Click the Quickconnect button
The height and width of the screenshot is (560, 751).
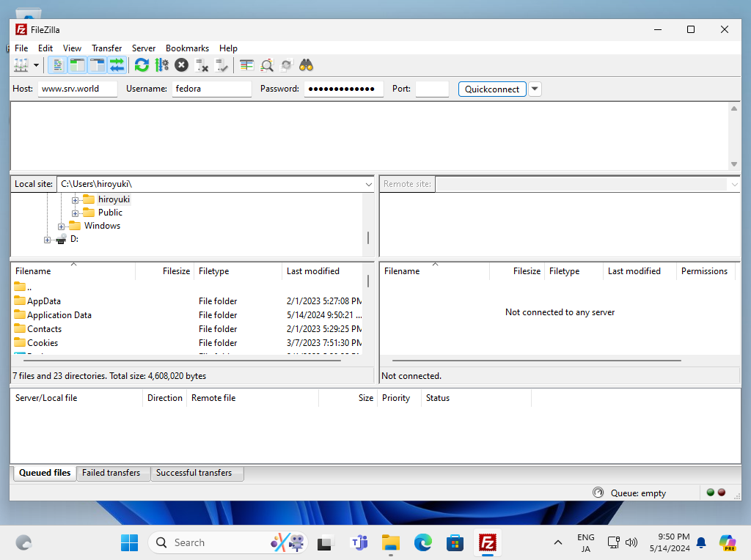(x=492, y=89)
